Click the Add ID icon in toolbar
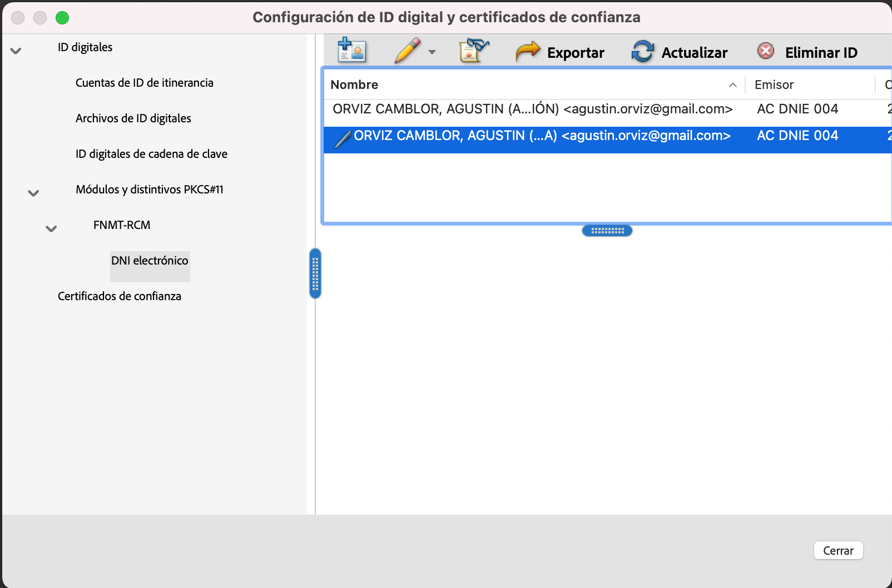This screenshot has height=588, width=892. tap(351, 51)
